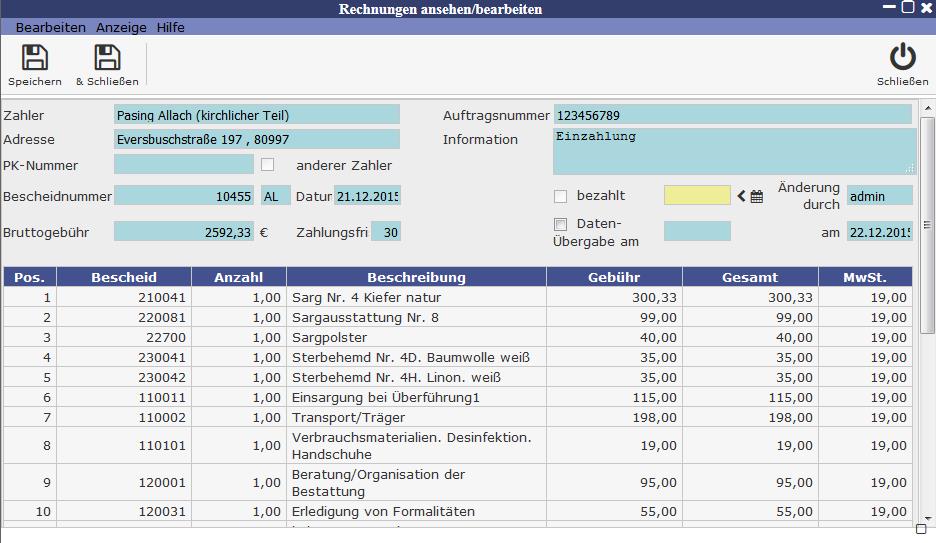Open the Bearbeiten menu
Screen dimensions: 936x543
coord(51,28)
